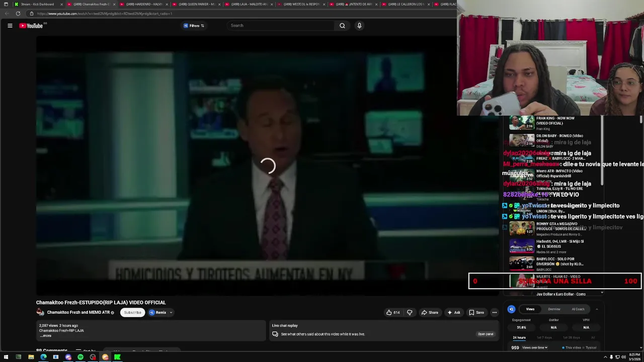Subscribe to Chamakitoo Frezh channel

coord(132,312)
